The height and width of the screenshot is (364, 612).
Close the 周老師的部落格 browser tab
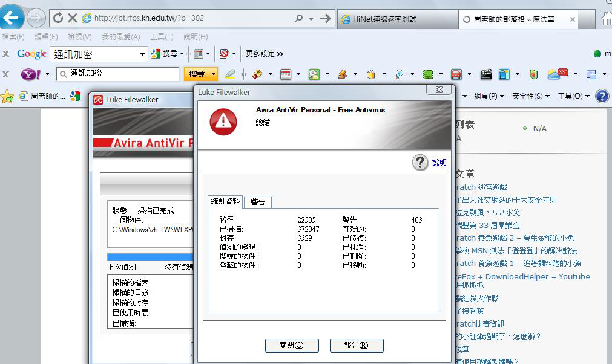(x=572, y=19)
